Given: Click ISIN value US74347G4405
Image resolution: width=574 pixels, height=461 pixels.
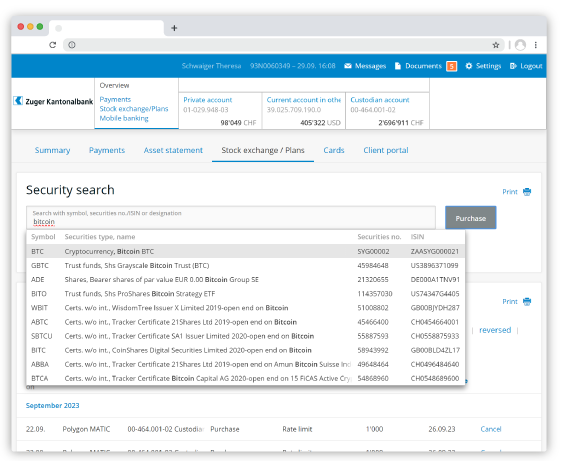Looking at the screenshot, I should click(x=435, y=294).
